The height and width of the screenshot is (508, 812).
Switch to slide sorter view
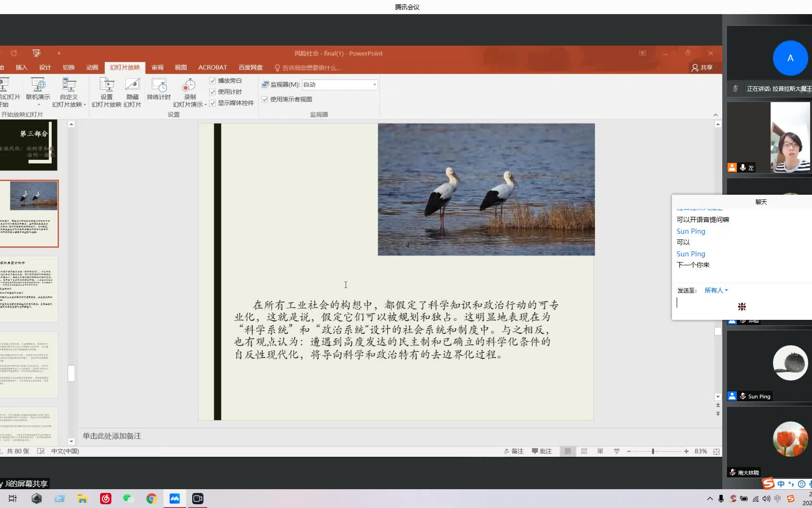point(584,451)
